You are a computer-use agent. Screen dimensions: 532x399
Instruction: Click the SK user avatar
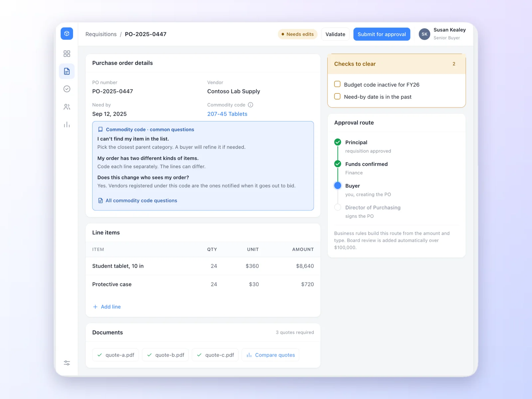tap(424, 34)
